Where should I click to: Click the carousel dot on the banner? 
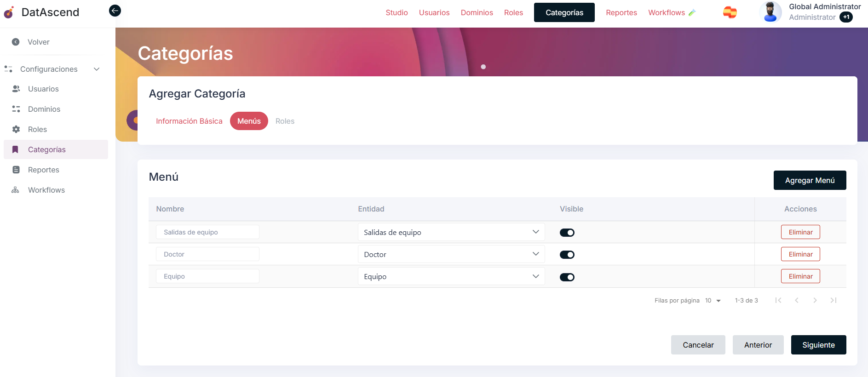pos(483,67)
